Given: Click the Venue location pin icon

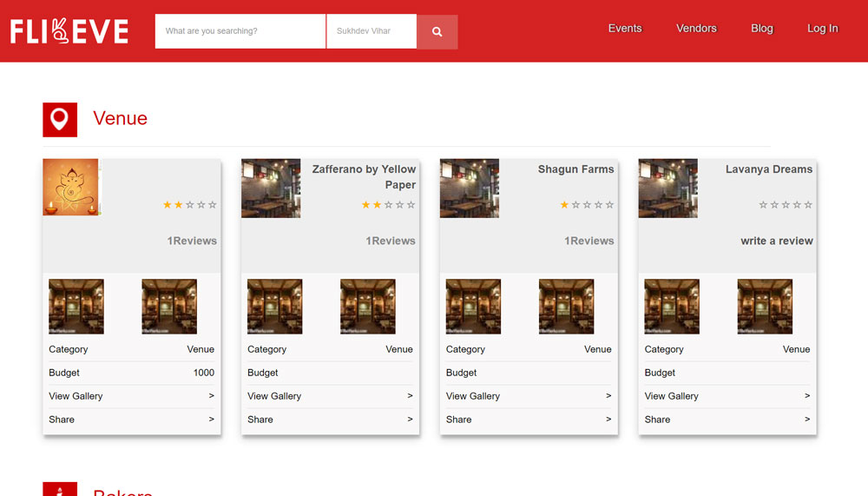Looking at the screenshot, I should coord(60,120).
